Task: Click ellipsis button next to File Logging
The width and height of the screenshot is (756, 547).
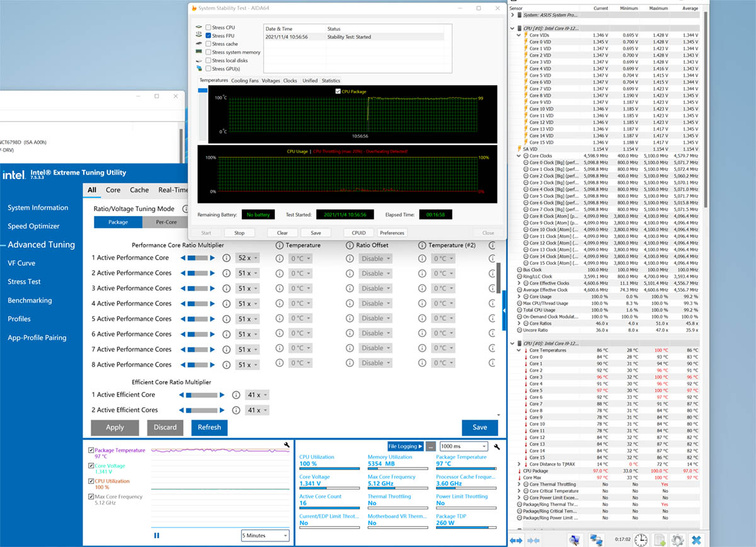Action: click(431, 446)
